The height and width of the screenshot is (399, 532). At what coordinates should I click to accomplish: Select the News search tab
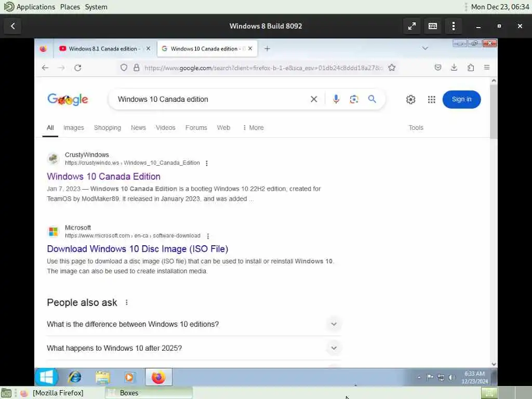138,128
